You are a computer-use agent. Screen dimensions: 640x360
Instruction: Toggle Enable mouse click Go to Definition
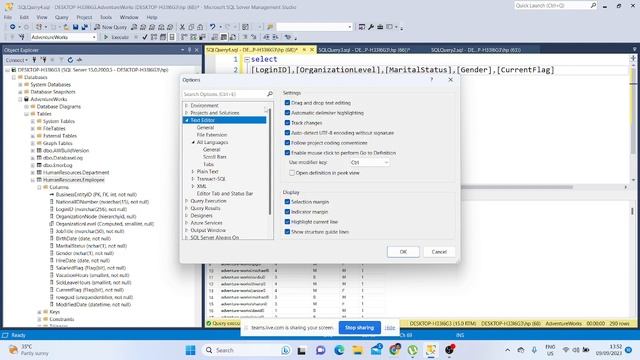coord(287,153)
